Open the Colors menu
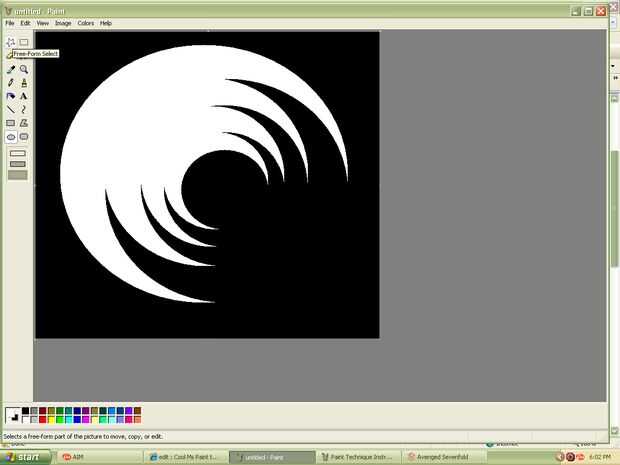 coord(86,23)
